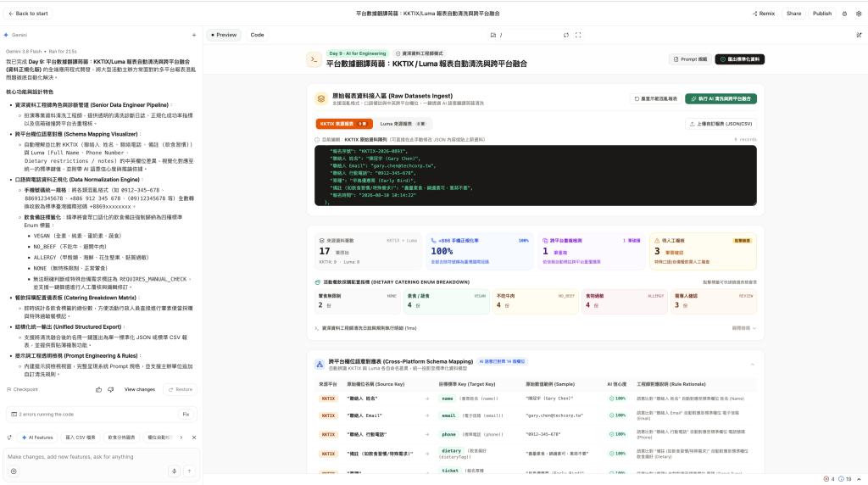Click the magic wand icon at far right
Image resolution: width=868 pixels, height=485 pixels.
pos(859,35)
